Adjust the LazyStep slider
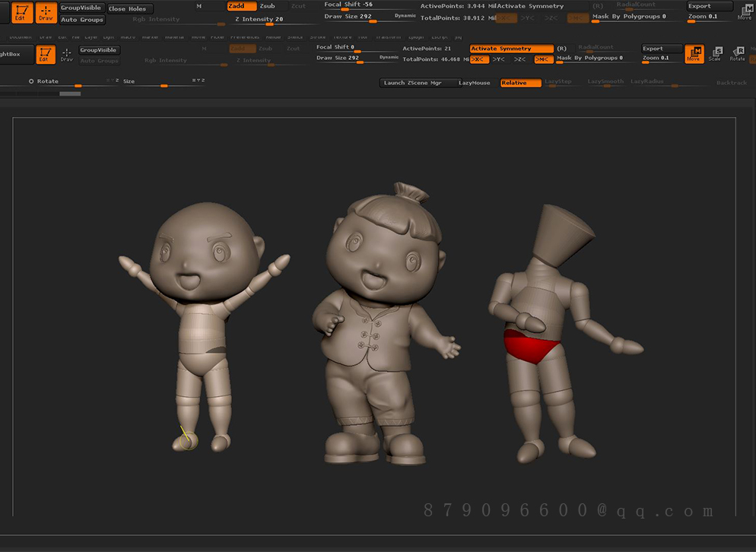Screen dimensions: 756x552 [x=562, y=83]
